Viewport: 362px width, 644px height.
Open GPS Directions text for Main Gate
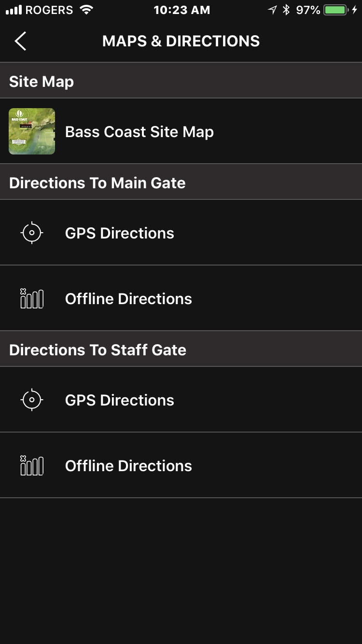pyautogui.click(x=119, y=233)
